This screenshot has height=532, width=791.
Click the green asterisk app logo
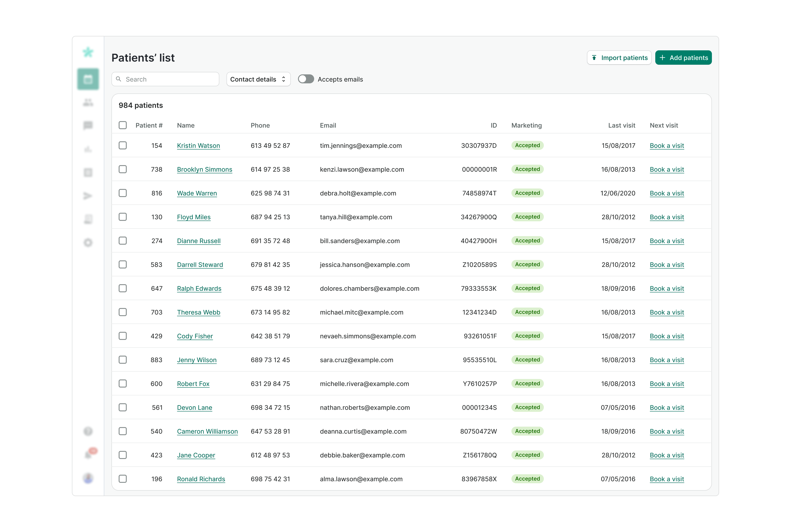pyautogui.click(x=88, y=52)
